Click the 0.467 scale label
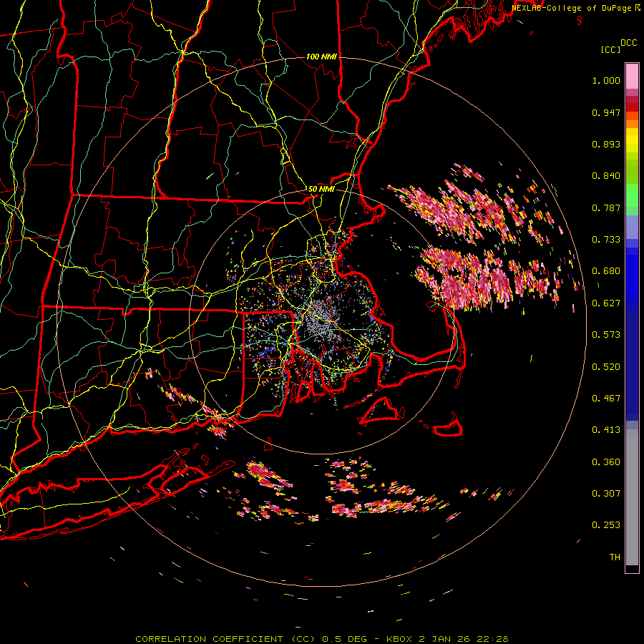The height and width of the screenshot is (644, 644). [x=606, y=399]
